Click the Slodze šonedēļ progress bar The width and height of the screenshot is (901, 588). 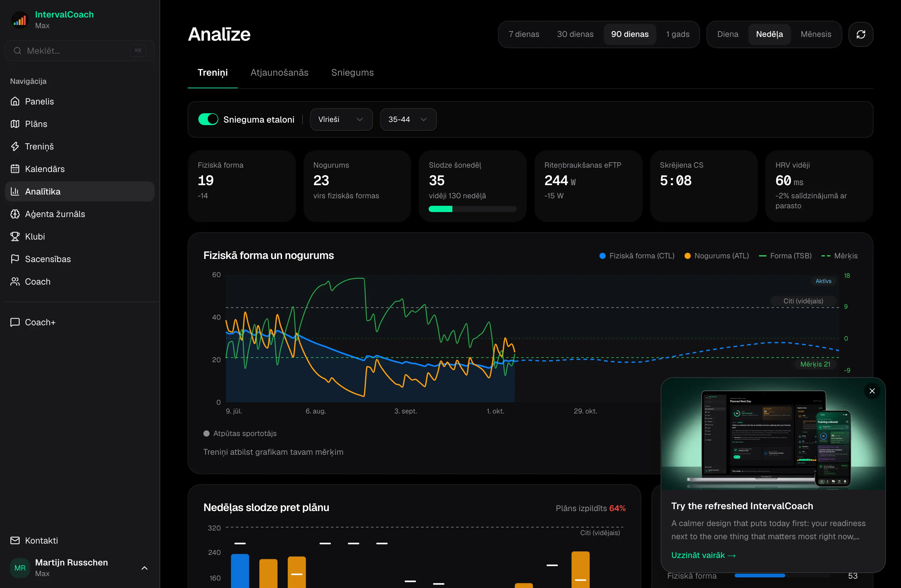[472, 209]
